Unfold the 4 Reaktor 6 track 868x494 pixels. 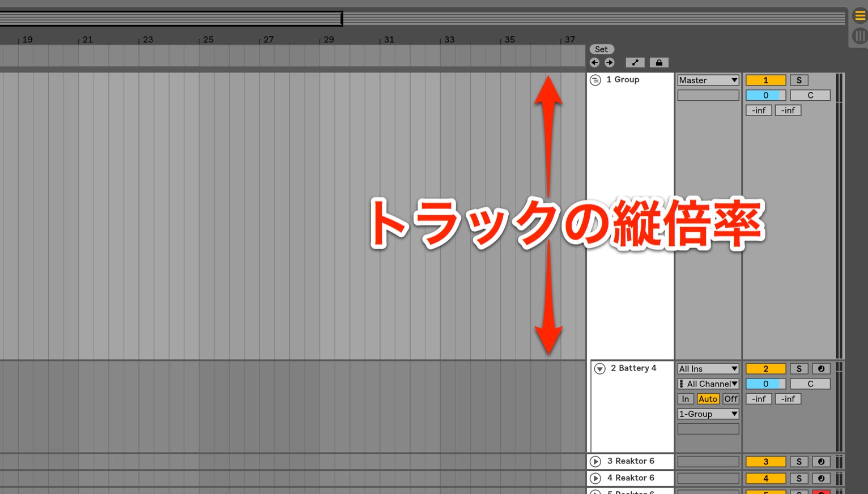[x=595, y=479]
